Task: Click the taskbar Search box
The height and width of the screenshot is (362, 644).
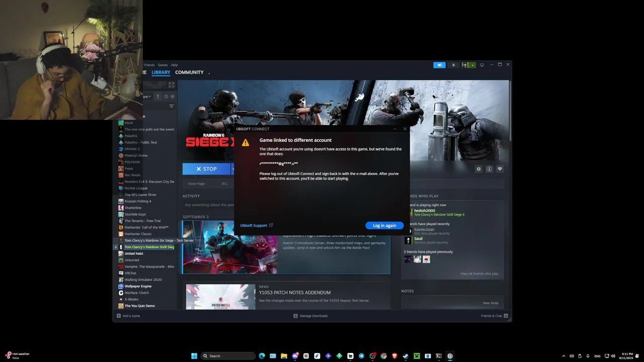Action: point(229,356)
